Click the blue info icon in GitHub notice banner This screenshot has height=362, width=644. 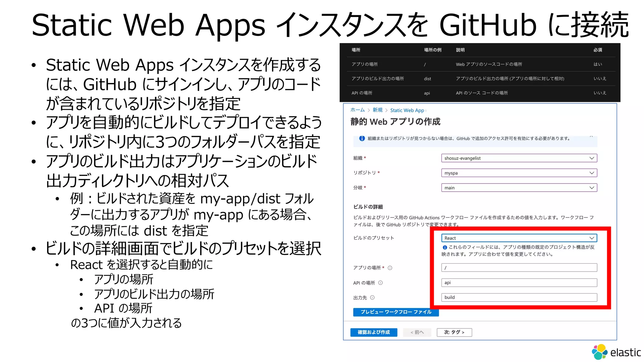point(362,138)
